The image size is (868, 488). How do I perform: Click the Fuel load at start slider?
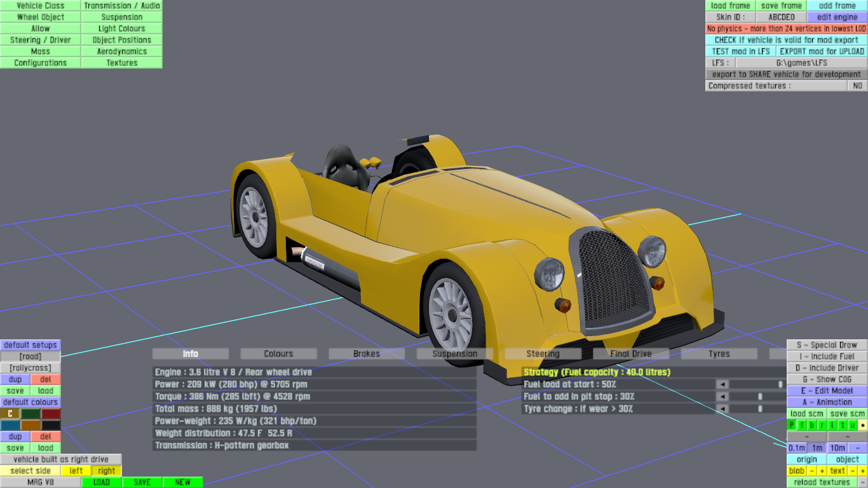(757, 384)
